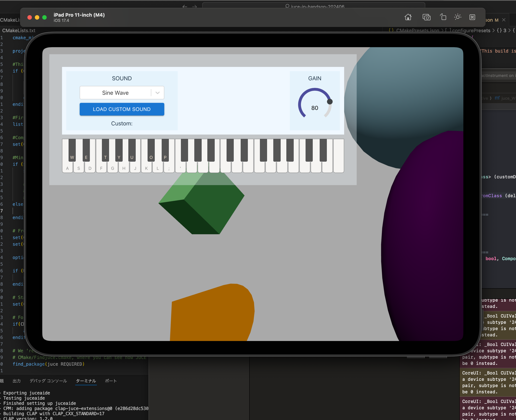Rotate the simulated iPad device
This screenshot has height=420, width=516.
point(443,17)
